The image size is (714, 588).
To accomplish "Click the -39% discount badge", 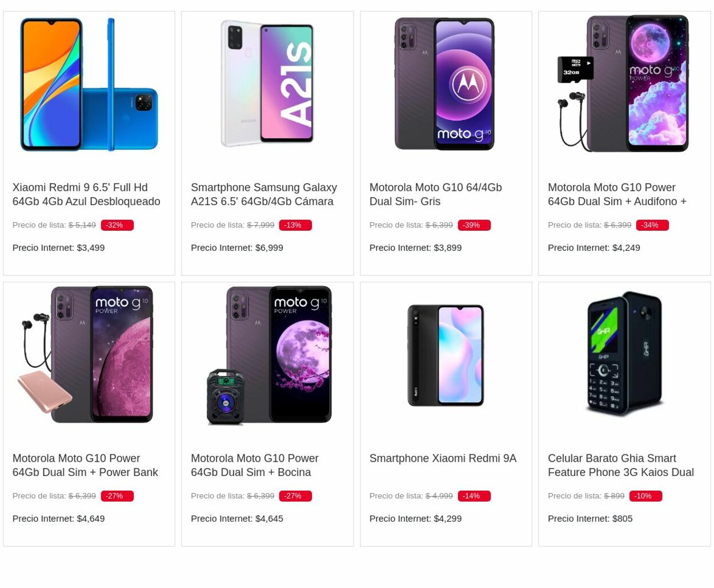I will click(x=474, y=225).
